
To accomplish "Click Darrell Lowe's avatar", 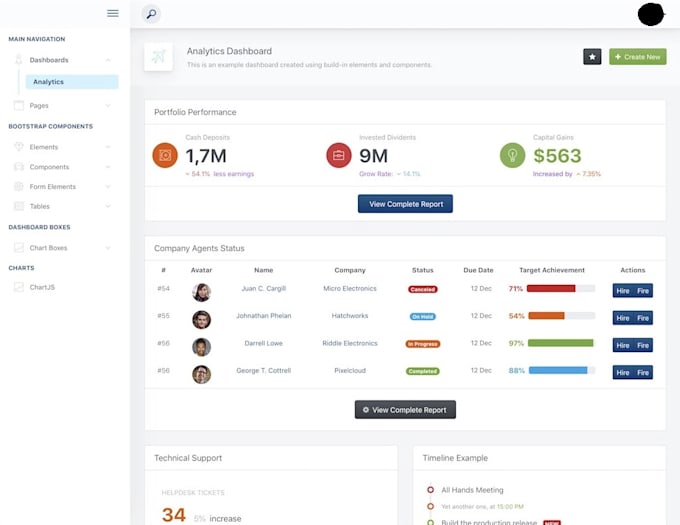I will coord(202,347).
